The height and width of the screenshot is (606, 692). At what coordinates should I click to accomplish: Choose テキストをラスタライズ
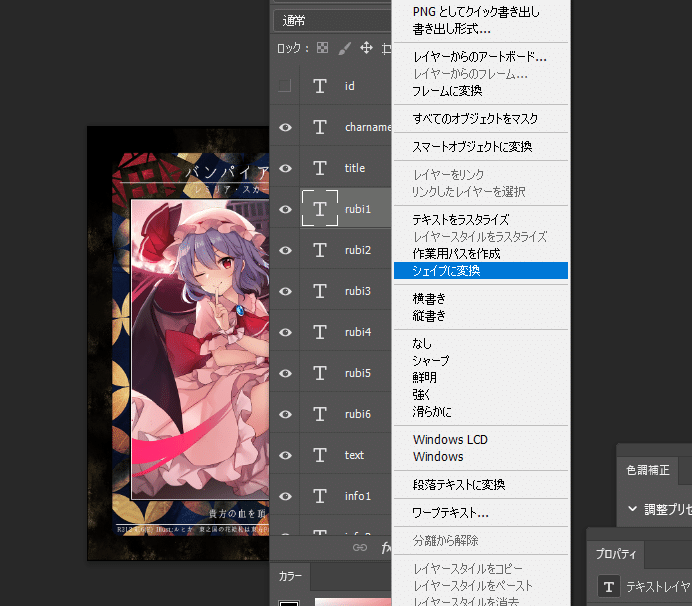tap(481, 219)
